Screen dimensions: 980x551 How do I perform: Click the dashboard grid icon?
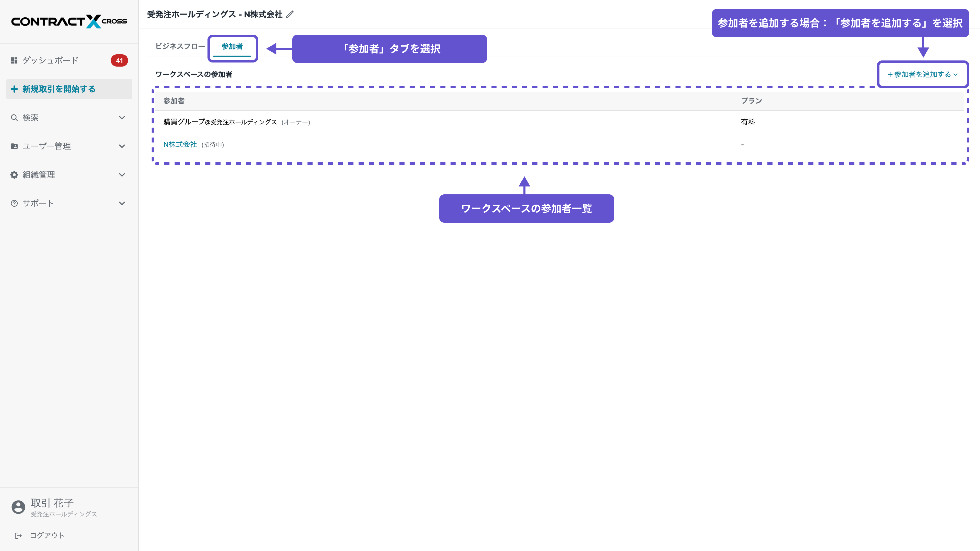point(14,60)
